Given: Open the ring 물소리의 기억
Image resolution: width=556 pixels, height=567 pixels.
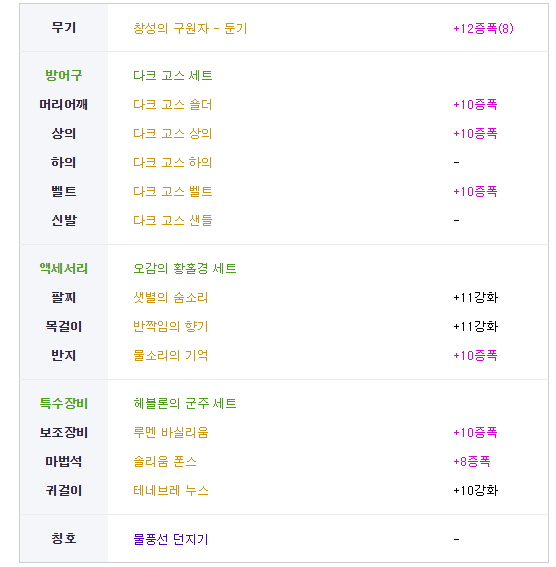Looking at the screenshot, I should [171, 355].
